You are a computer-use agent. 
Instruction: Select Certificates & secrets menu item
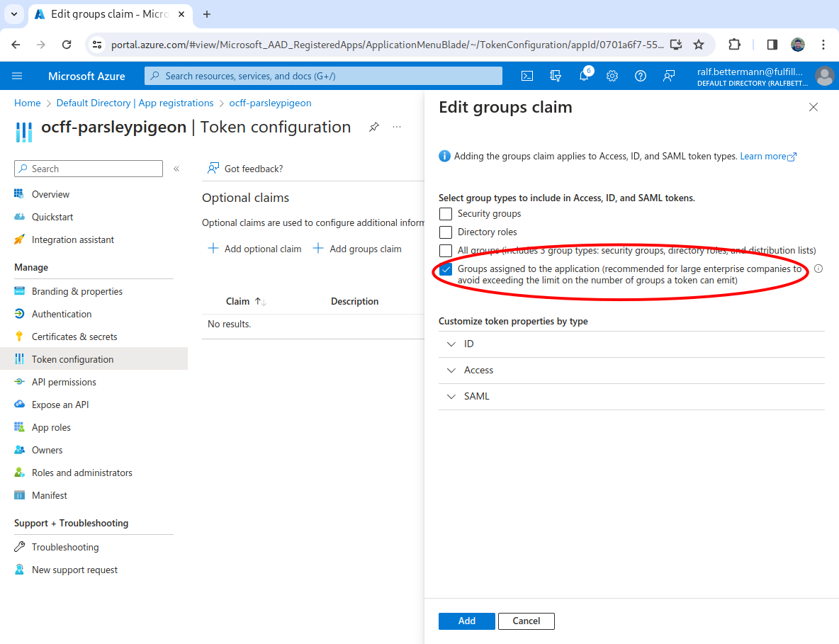point(74,337)
